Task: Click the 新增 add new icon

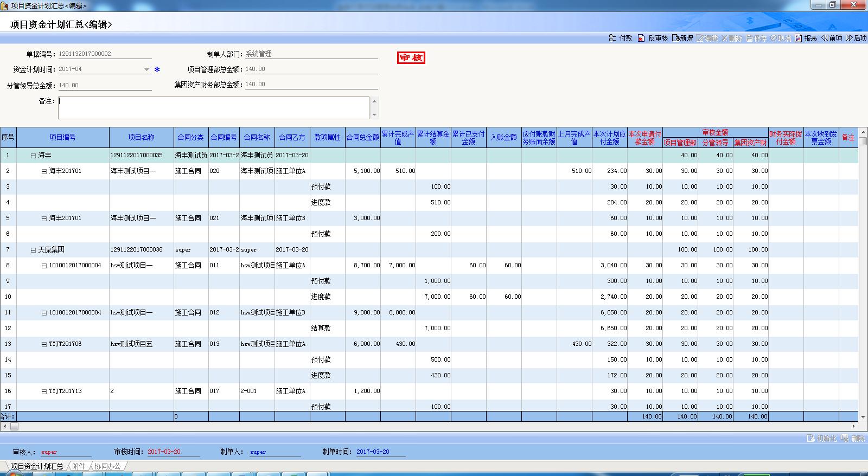Action: point(675,38)
